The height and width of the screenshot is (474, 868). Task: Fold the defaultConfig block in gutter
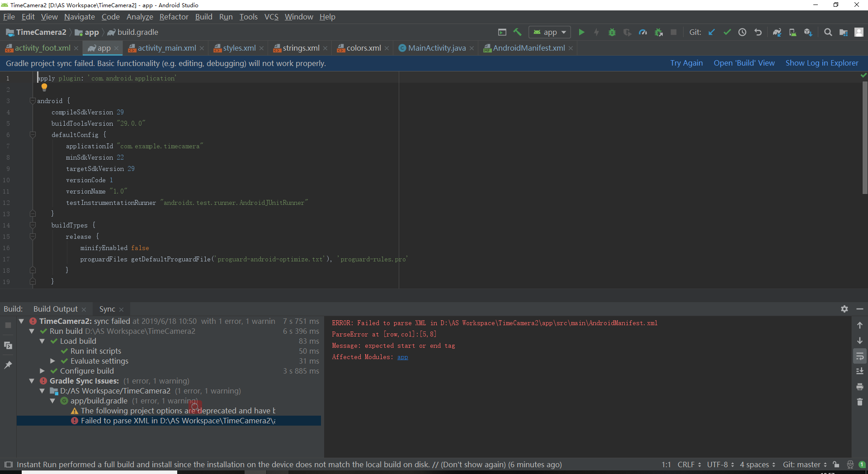(33, 134)
